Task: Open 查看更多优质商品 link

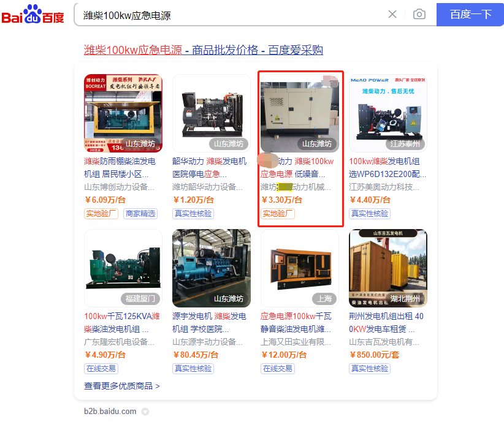Action: 122,386
